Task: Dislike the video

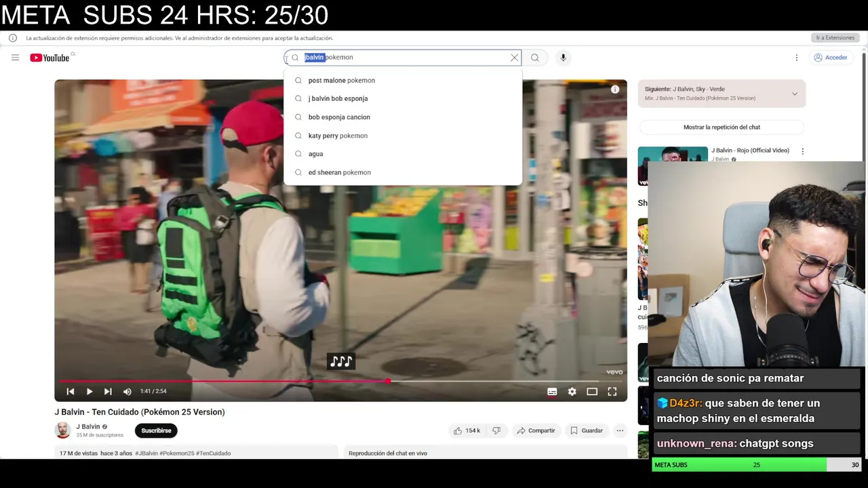Action: click(x=496, y=430)
